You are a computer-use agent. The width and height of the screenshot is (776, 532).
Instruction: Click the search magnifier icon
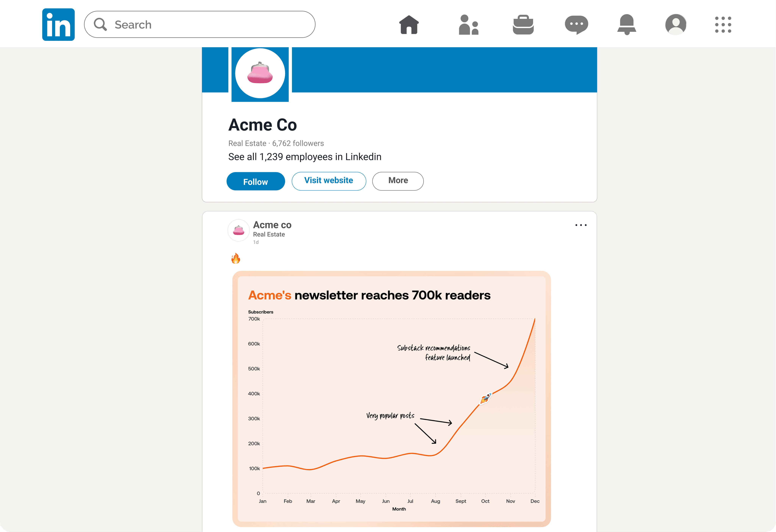[x=100, y=24]
